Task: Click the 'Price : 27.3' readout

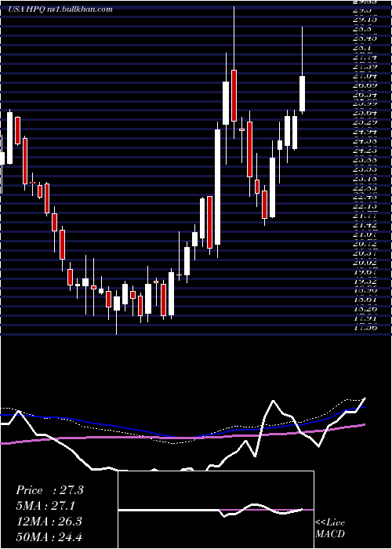Action: tap(49, 490)
